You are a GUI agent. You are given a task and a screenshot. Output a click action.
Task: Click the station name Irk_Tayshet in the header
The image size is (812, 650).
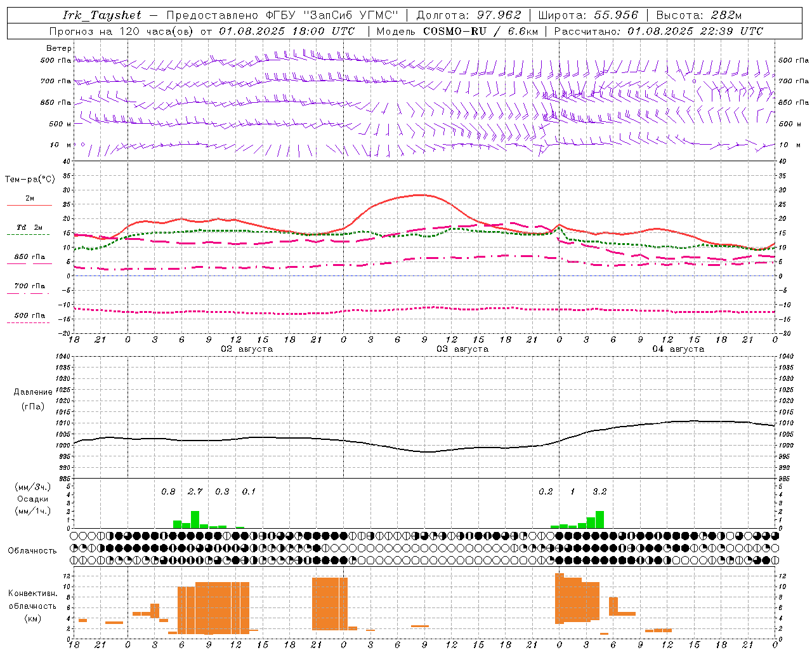tap(102, 15)
